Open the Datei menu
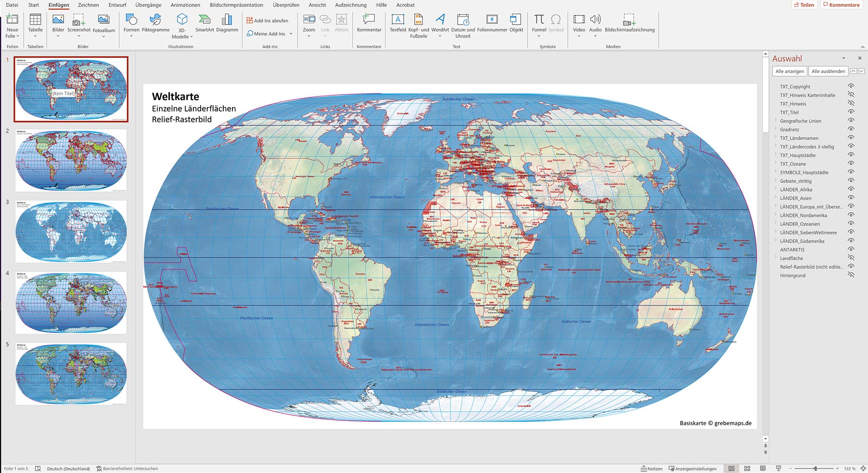868x473 pixels. pyautogui.click(x=12, y=5)
